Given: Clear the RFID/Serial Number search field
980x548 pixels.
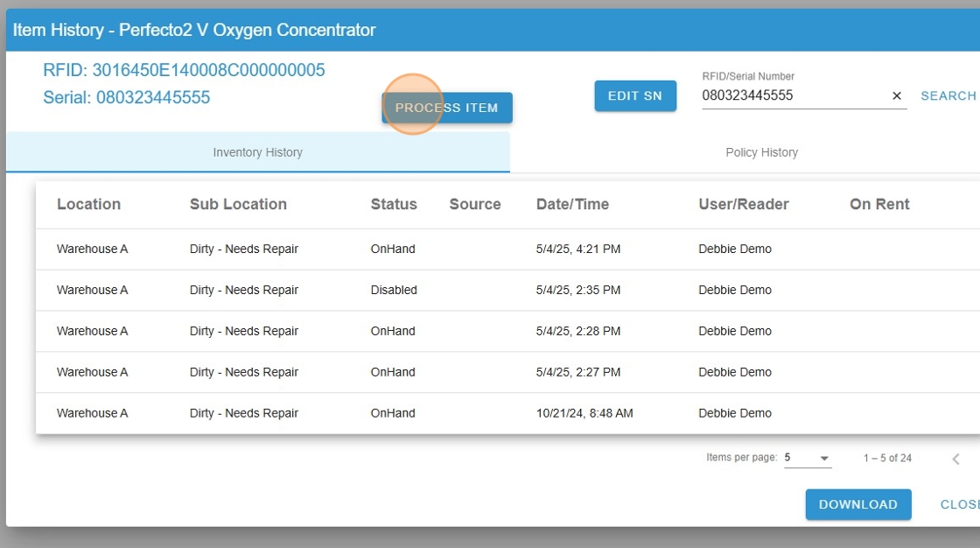Looking at the screenshot, I should click(x=896, y=96).
